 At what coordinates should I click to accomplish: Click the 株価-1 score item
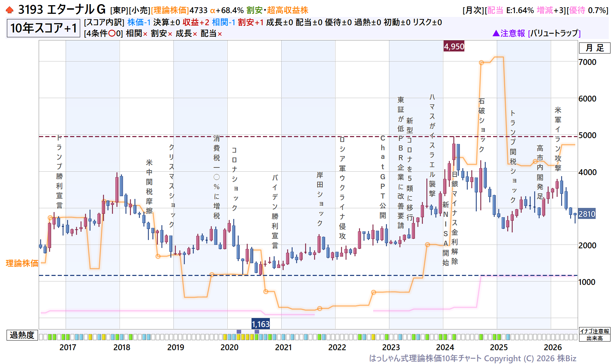[139, 22]
